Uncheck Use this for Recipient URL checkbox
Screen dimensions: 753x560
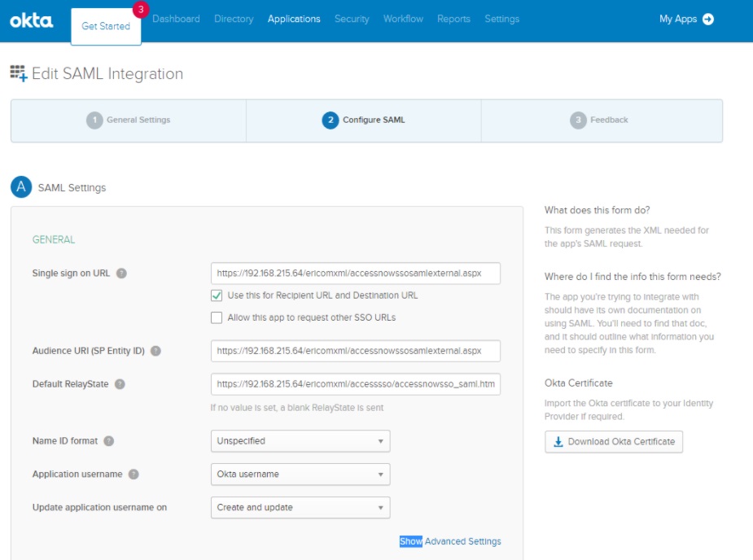point(217,295)
